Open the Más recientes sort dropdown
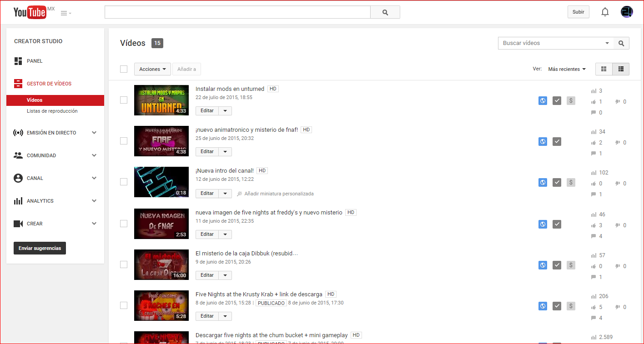 click(x=567, y=69)
